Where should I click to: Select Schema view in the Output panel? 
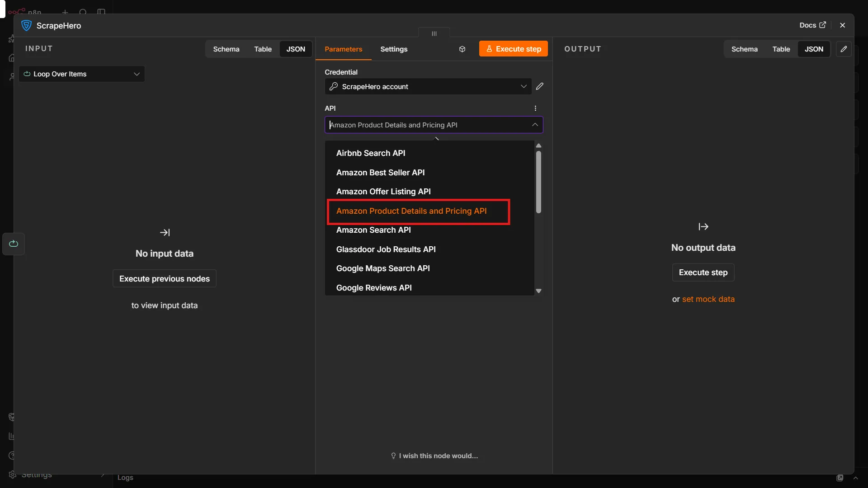[x=745, y=49]
